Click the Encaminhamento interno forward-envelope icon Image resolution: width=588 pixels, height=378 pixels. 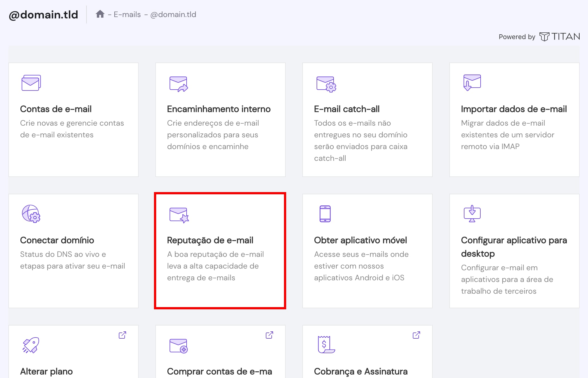[179, 84]
